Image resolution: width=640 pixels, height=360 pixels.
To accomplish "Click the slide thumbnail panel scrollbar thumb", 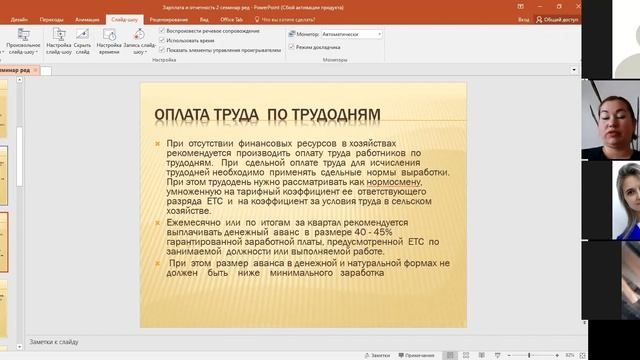I will [19, 157].
